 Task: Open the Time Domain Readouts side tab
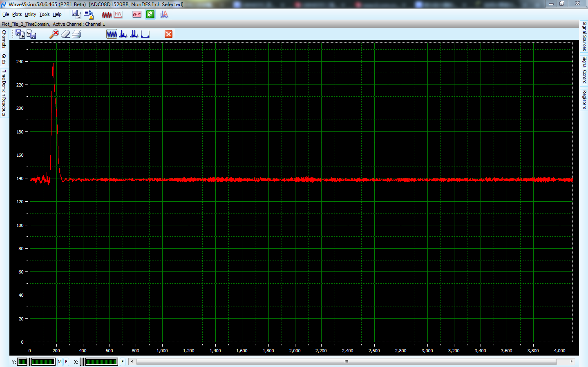4,93
